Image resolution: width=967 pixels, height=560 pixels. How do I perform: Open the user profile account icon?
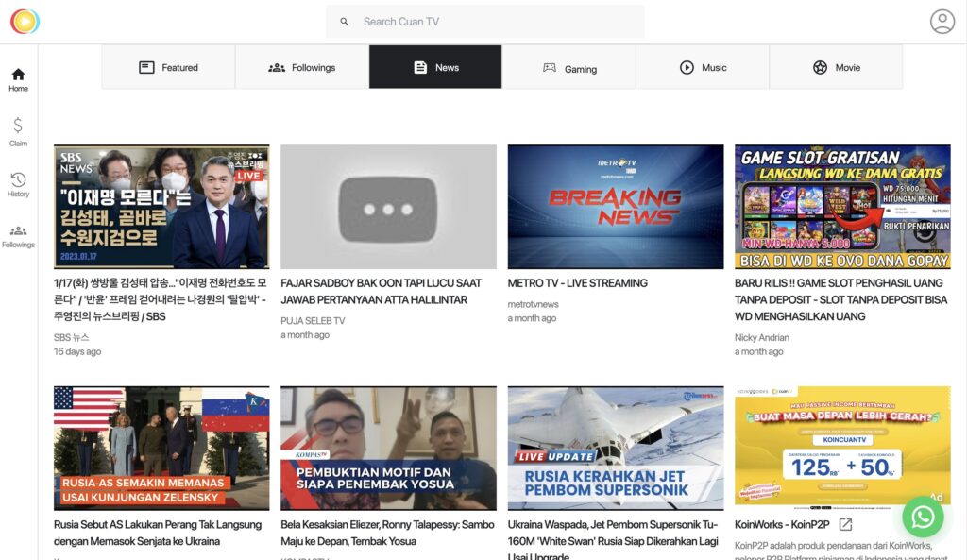click(942, 22)
